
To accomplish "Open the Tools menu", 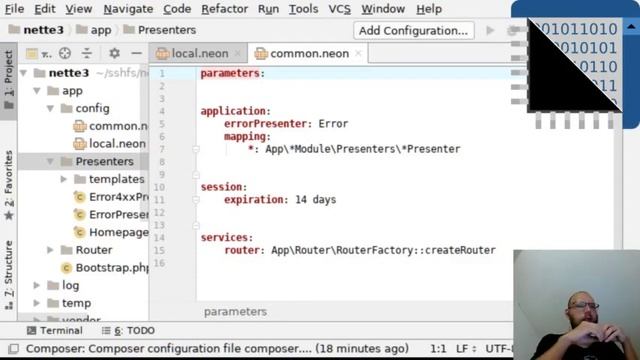I will pyautogui.click(x=303, y=9).
